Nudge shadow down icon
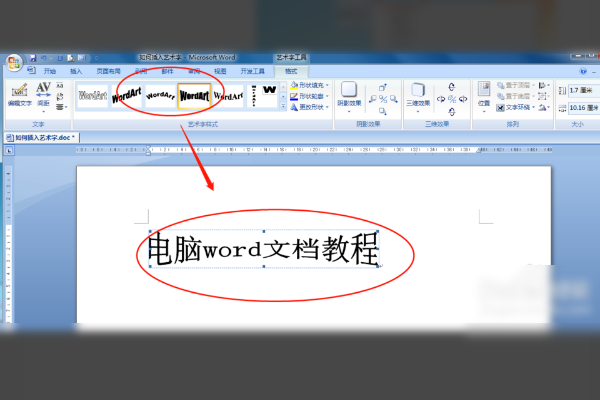The height and width of the screenshot is (400, 600). tap(383, 111)
